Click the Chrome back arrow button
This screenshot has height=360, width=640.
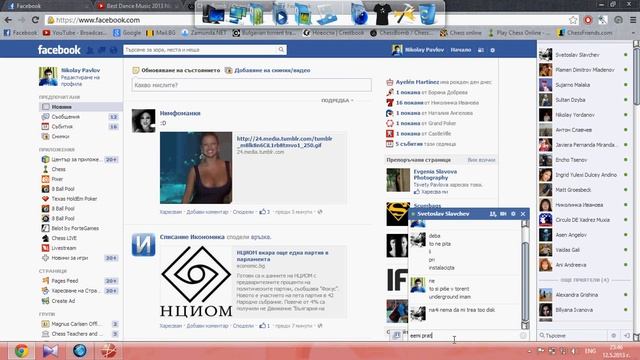(8, 20)
